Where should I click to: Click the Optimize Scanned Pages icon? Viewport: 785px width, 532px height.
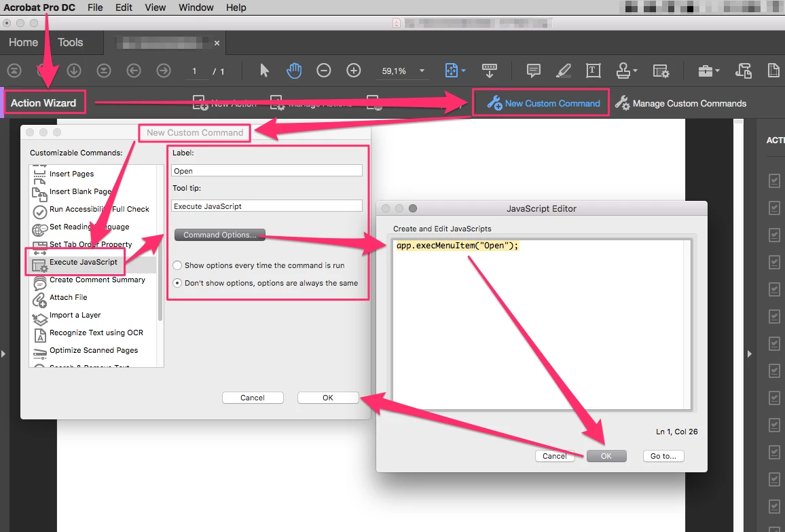click(39, 353)
